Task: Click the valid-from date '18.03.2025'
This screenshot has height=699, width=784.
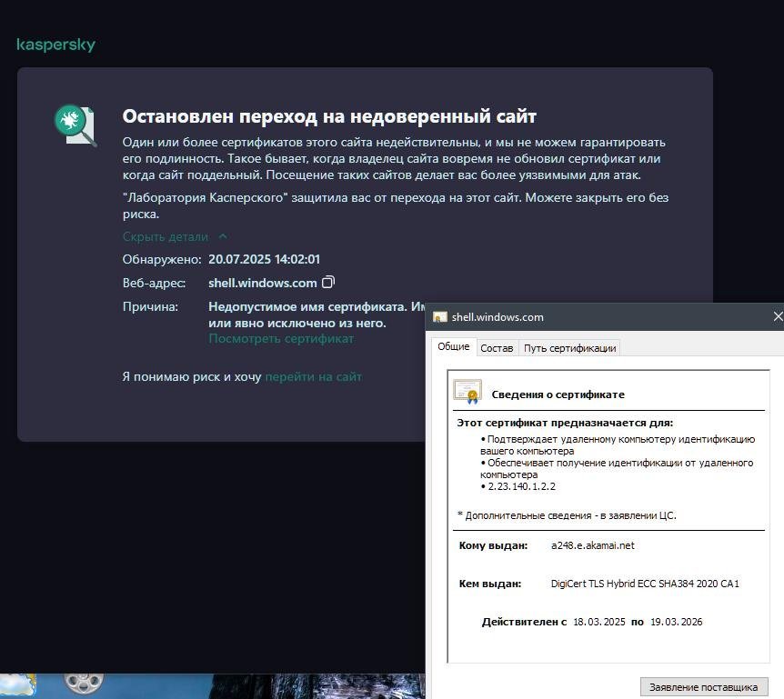Action: (599, 622)
